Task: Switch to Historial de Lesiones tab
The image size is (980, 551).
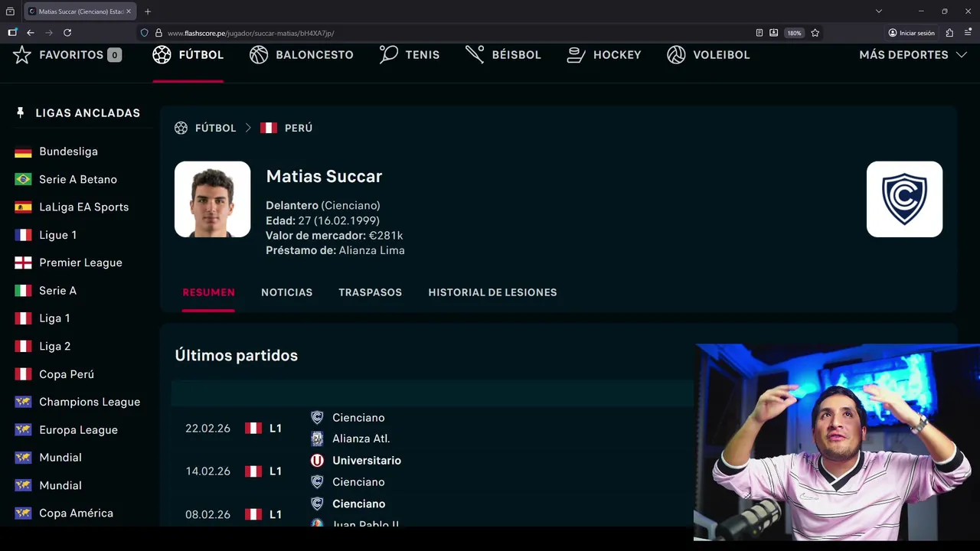Action: pyautogui.click(x=492, y=292)
